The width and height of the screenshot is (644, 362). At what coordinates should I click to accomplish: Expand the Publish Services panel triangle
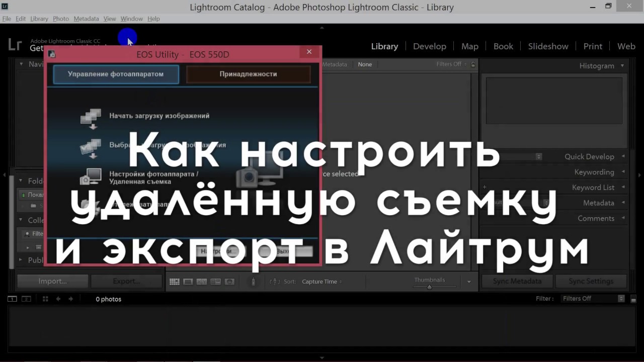click(x=21, y=260)
